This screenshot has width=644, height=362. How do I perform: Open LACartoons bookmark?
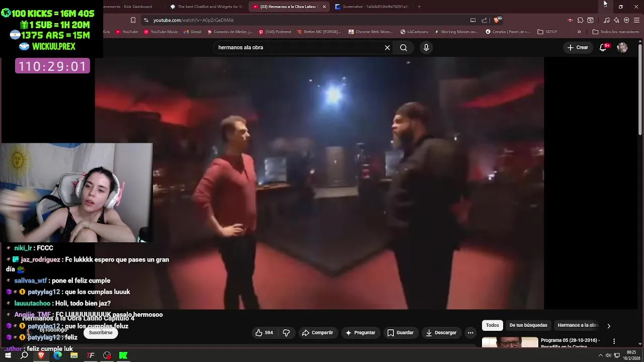pyautogui.click(x=414, y=32)
